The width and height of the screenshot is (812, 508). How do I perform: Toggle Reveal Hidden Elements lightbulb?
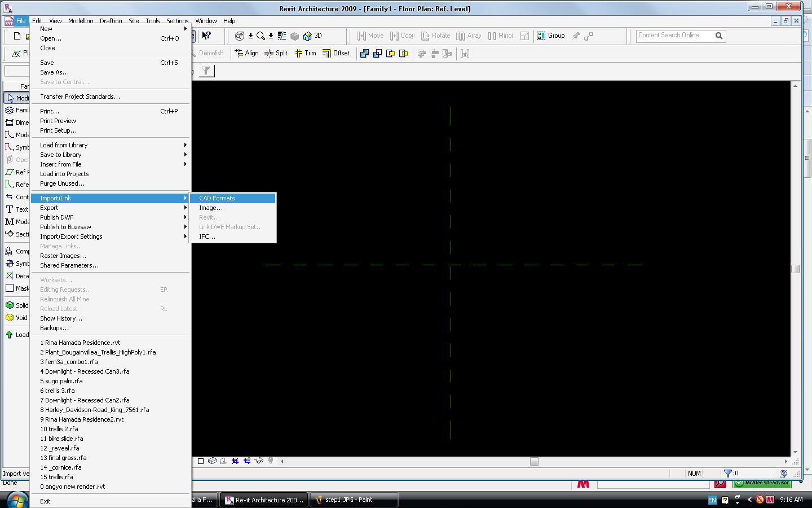pos(271,461)
